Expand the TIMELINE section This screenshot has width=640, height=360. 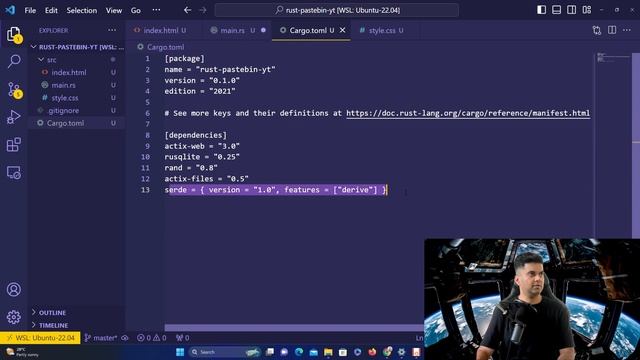click(77, 325)
